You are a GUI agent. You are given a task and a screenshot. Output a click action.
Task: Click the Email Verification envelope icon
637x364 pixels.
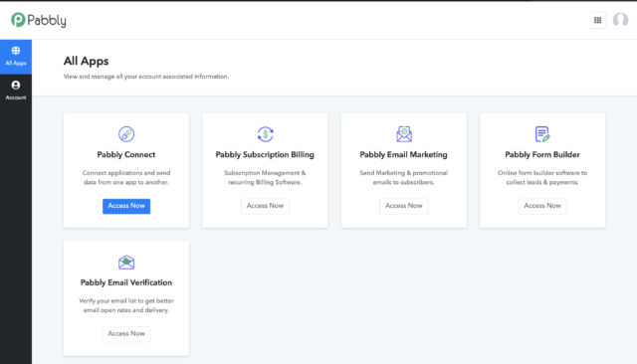tap(126, 263)
